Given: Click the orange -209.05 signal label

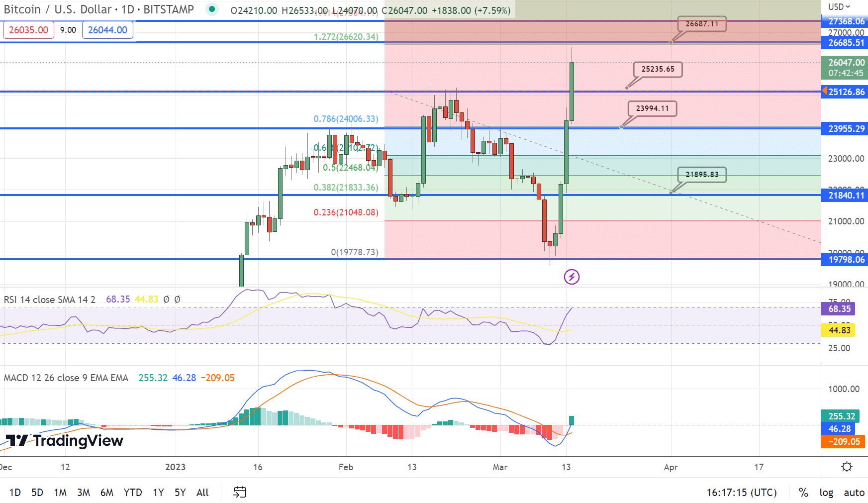Looking at the screenshot, I should [843, 441].
